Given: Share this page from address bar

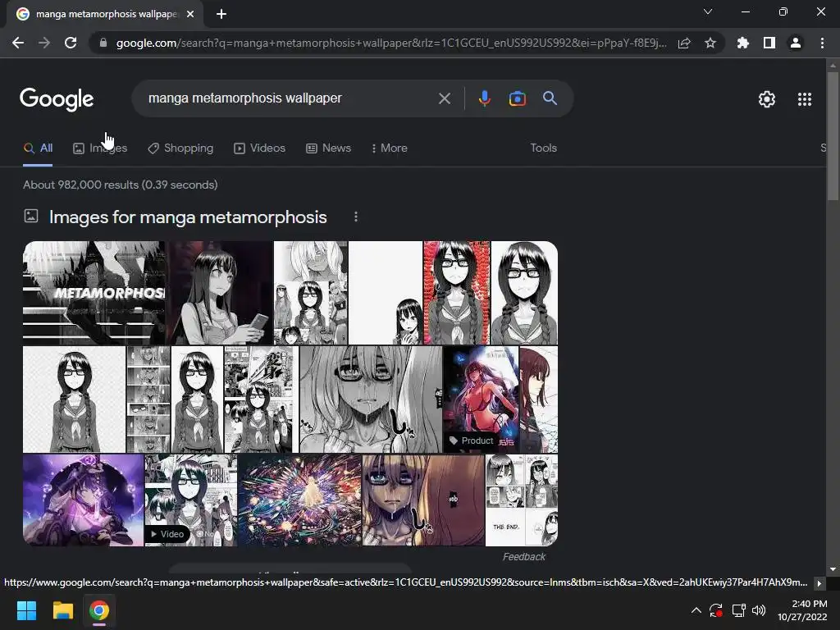Looking at the screenshot, I should pos(684,43).
